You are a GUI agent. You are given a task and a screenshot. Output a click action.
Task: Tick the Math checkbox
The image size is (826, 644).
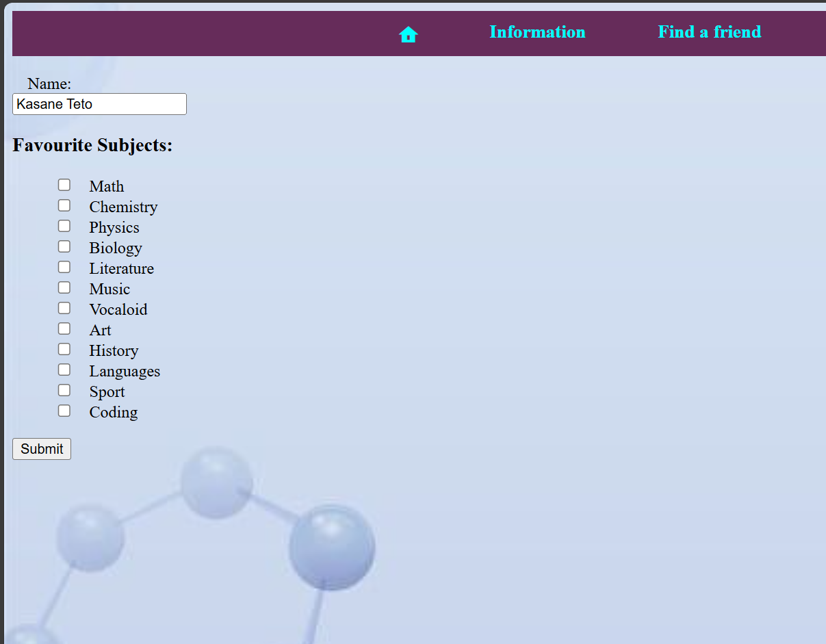point(64,185)
